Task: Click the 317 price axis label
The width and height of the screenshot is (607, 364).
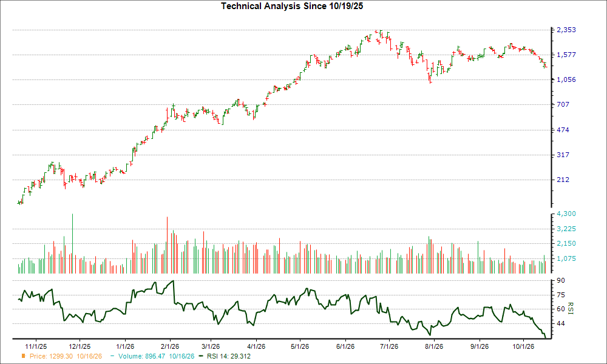Action: [x=563, y=155]
